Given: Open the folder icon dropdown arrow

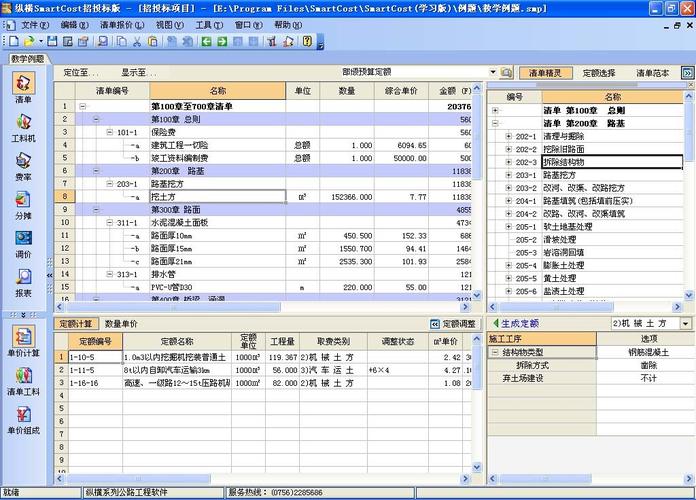Looking at the screenshot, I should [x=40, y=42].
